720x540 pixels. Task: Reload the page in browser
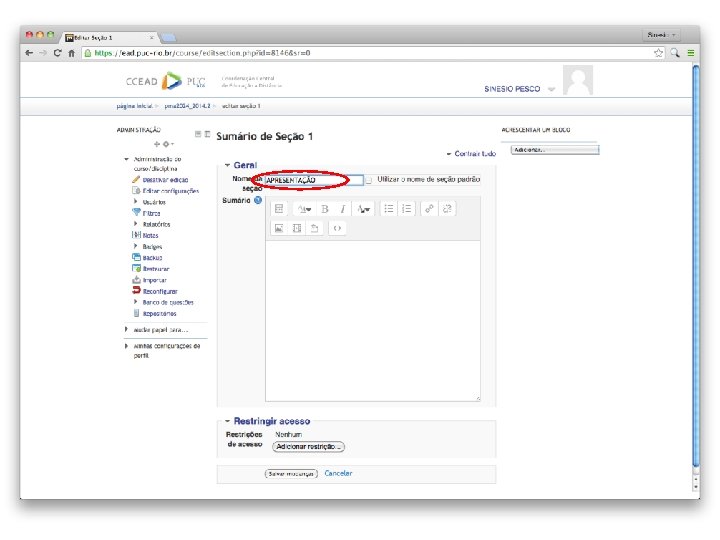(57, 53)
